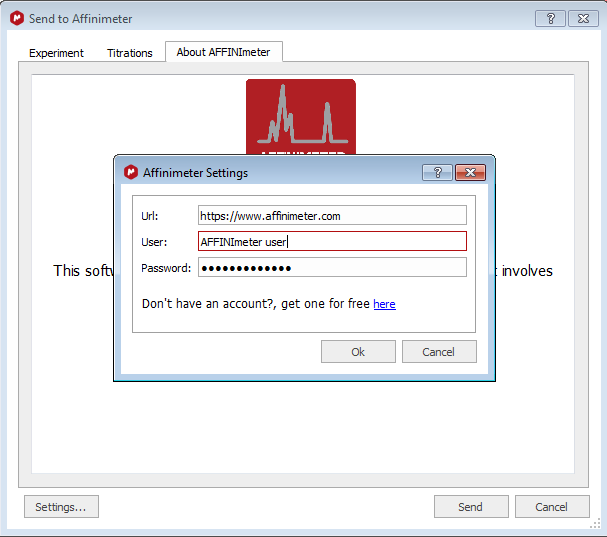Image resolution: width=607 pixels, height=537 pixels.
Task: Click the window resize grip corner
Action: (595, 523)
